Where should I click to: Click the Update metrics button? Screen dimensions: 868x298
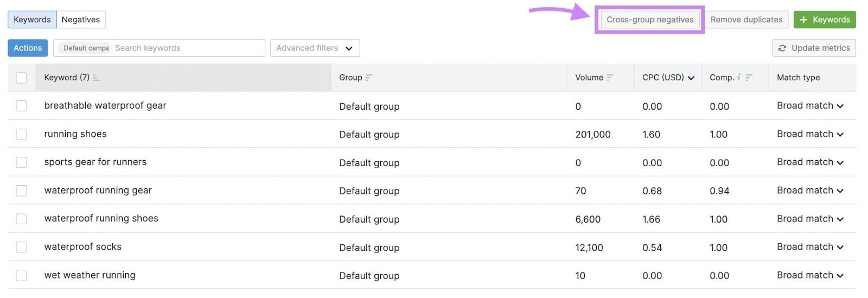[x=814, y=48]
